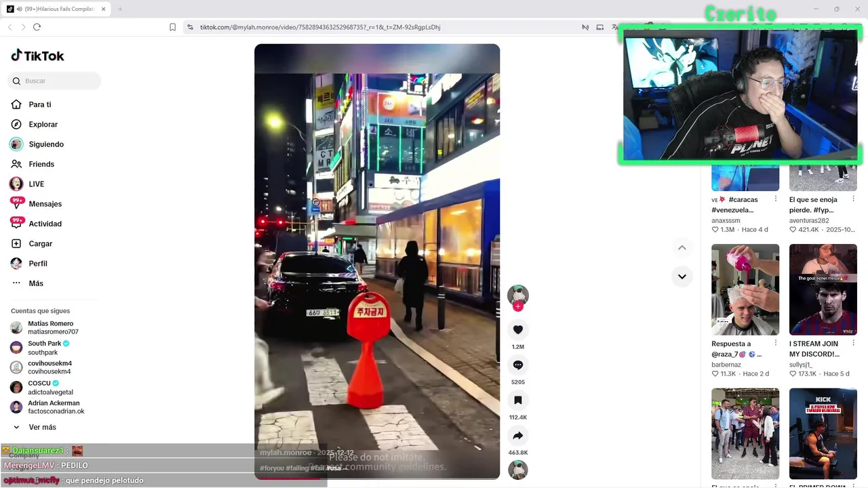Like the video with heart icon
868x488 pixels.
518,329
